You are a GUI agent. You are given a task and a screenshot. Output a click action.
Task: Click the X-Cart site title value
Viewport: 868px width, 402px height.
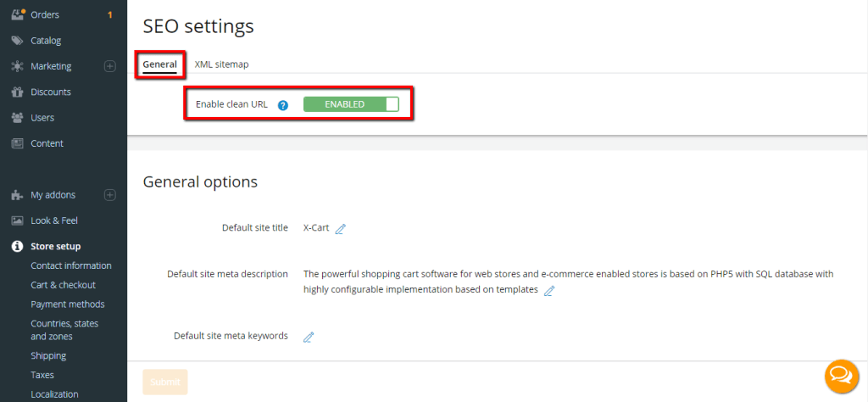[316, 227]
